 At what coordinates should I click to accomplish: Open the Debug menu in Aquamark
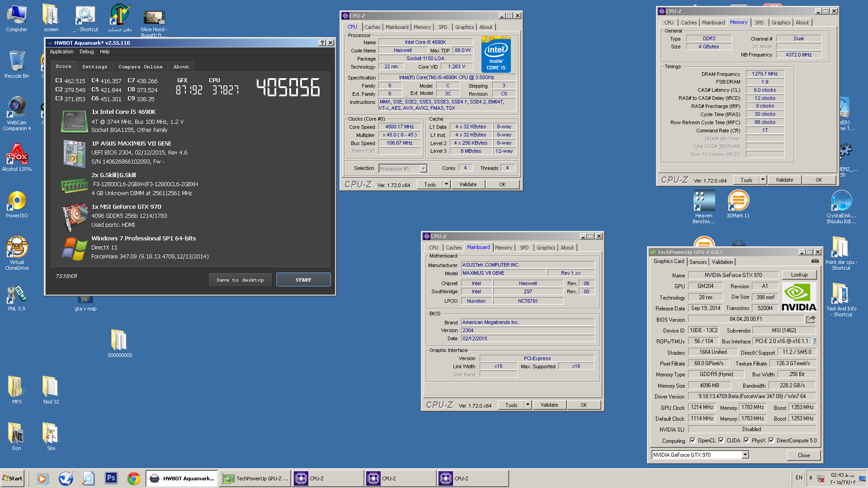point(87,52)
